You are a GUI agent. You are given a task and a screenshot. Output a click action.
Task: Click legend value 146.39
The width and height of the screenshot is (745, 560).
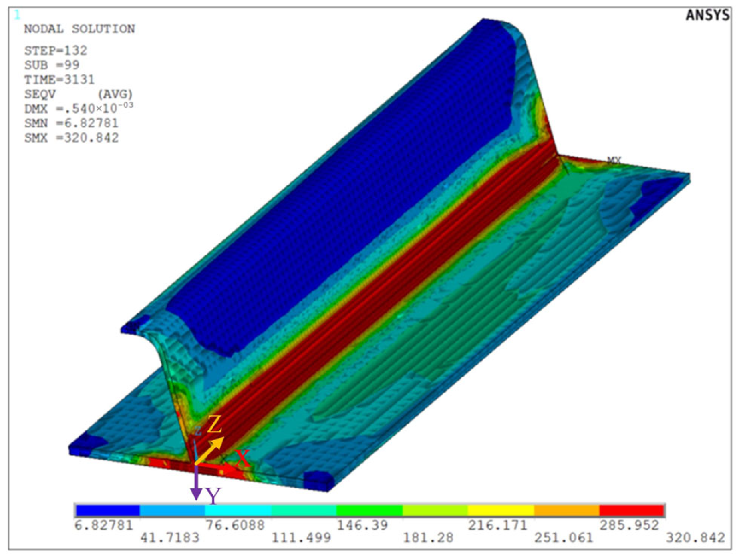pos(362,525)
